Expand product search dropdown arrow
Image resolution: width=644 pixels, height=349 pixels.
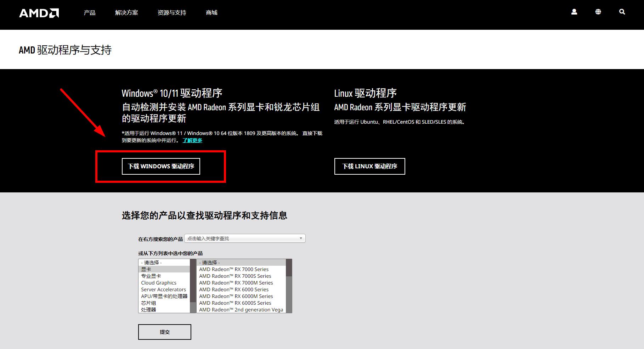[x=301, y=238]
